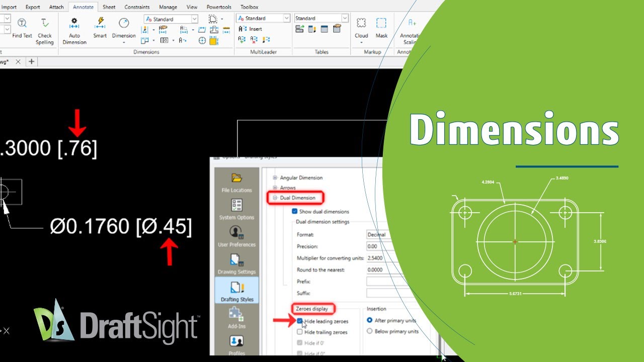Screen dimensions: 644x362
Task: Select the Mask markup tool
Action: tap(382, 28)
